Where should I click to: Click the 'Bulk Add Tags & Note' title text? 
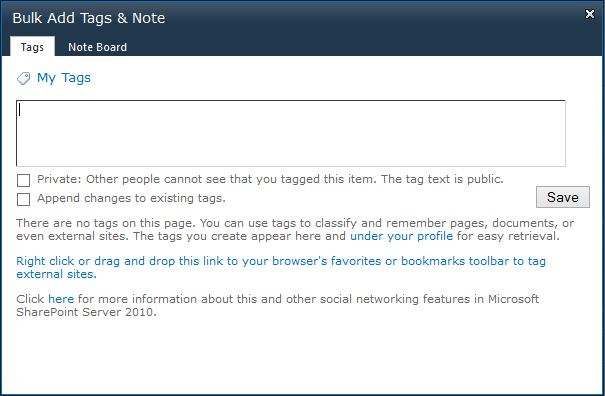point(89,18)
